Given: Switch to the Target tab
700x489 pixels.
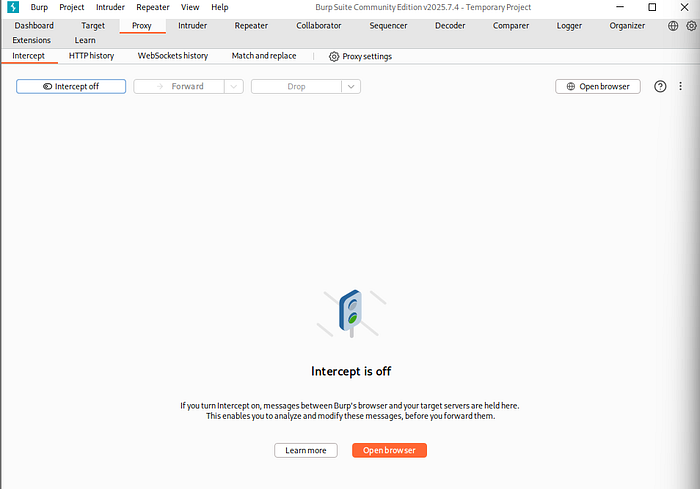Looking at the screenshot, I should 93,25.
